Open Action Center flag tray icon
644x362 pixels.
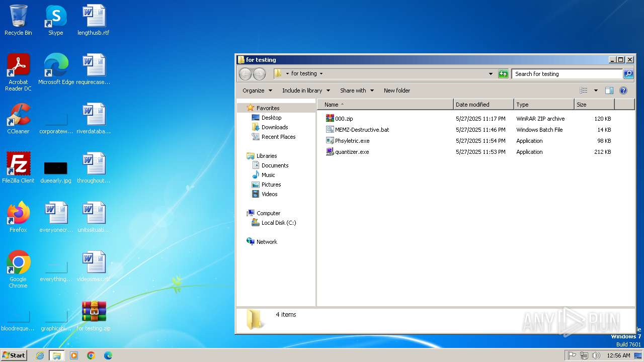(x=572, y=355)
